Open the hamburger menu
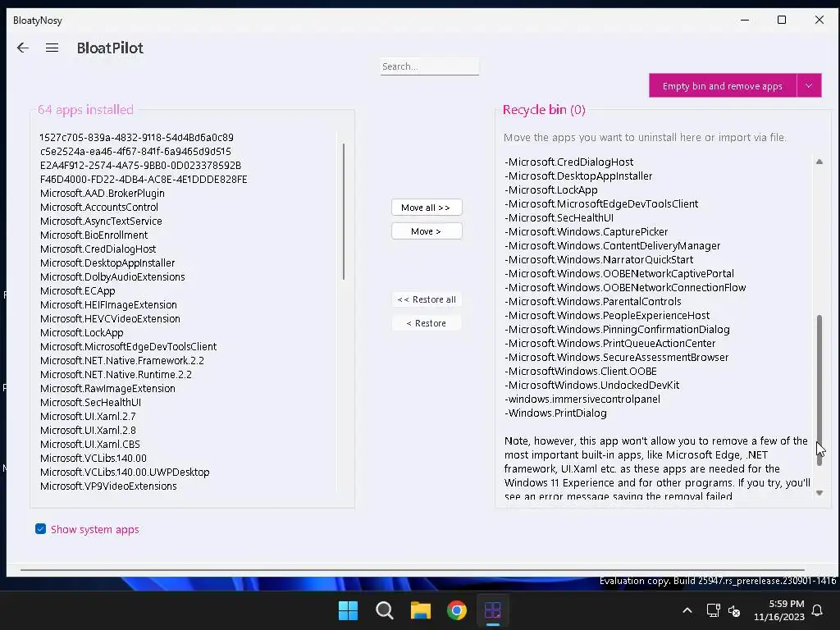 [x=52, y=48]
